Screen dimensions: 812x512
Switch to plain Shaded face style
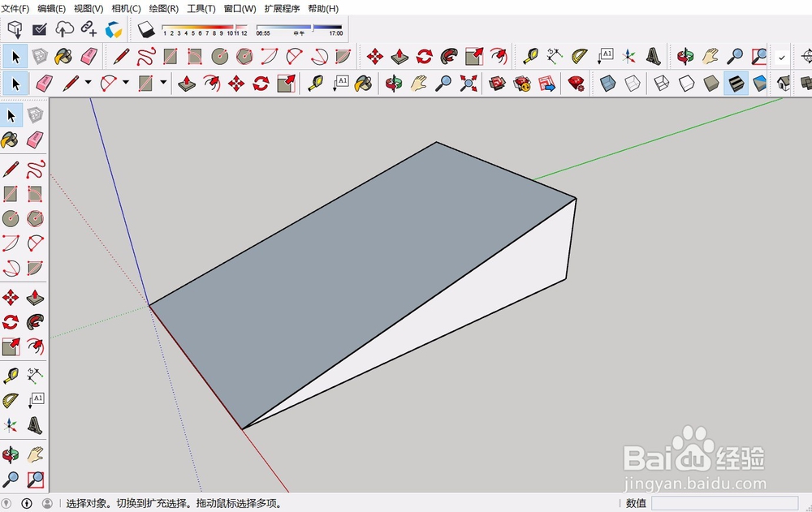click(711, 84)
